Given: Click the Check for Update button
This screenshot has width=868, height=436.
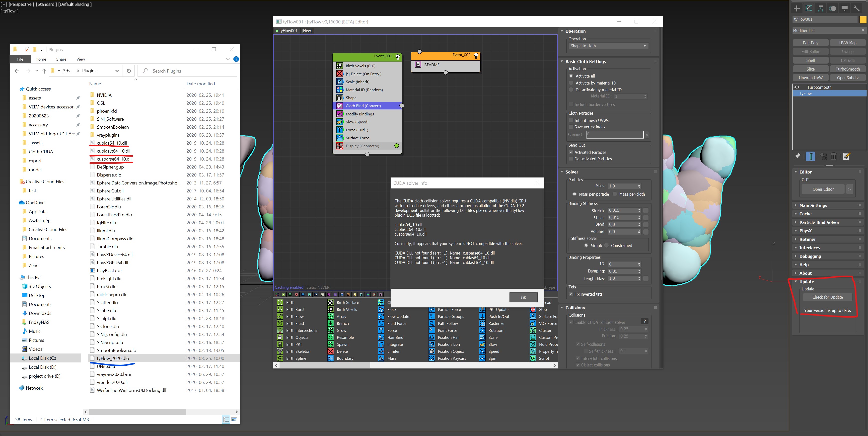Looking at the screenshot, I should [x=827, y=297].
